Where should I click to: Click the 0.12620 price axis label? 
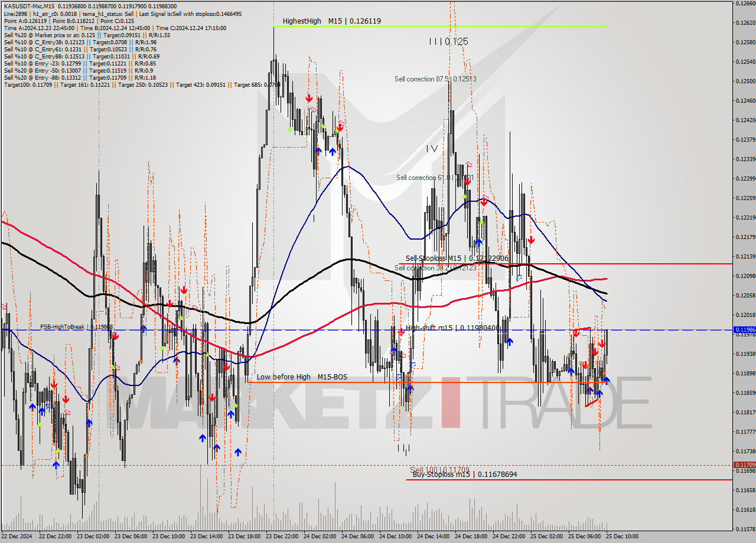click(x=745, y=22)
